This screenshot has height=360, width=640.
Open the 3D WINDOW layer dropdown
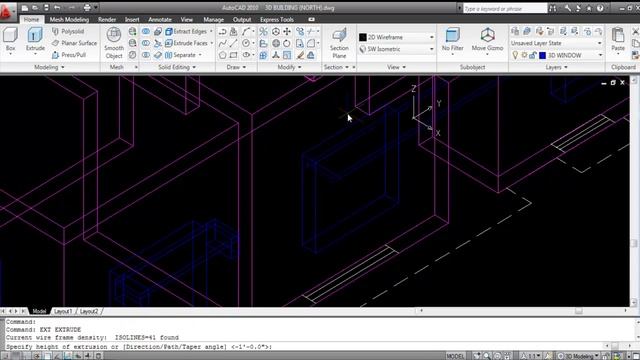[600, 55]
